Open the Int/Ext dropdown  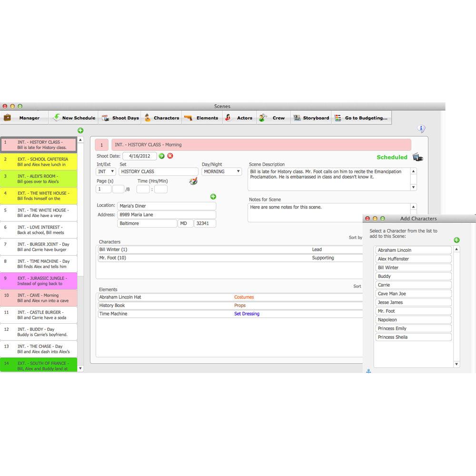[106, 171]
